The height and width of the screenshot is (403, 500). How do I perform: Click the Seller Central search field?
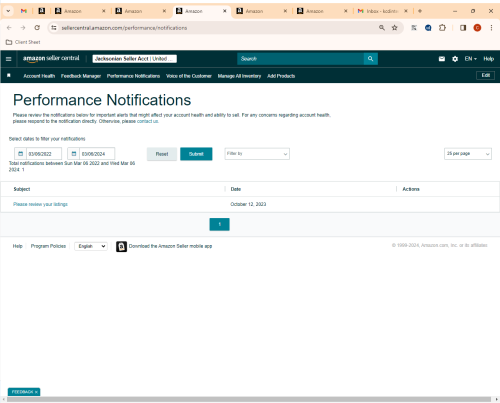coord(300,59)
